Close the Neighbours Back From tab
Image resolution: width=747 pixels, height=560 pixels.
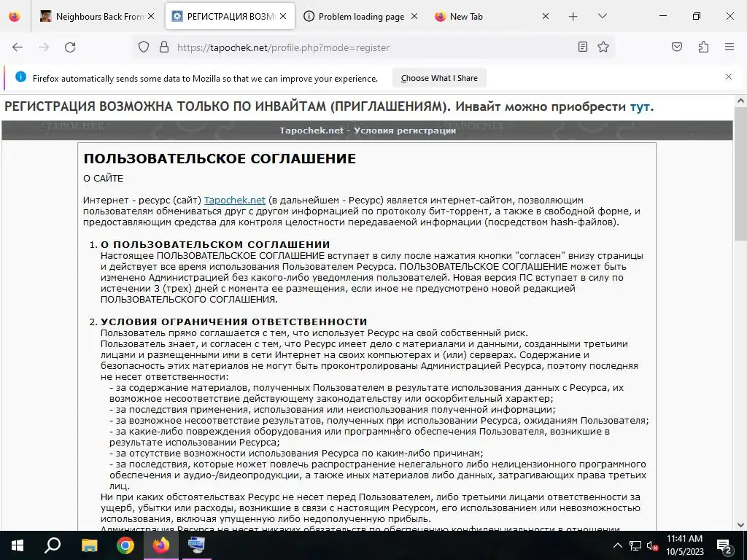(151, 16)
